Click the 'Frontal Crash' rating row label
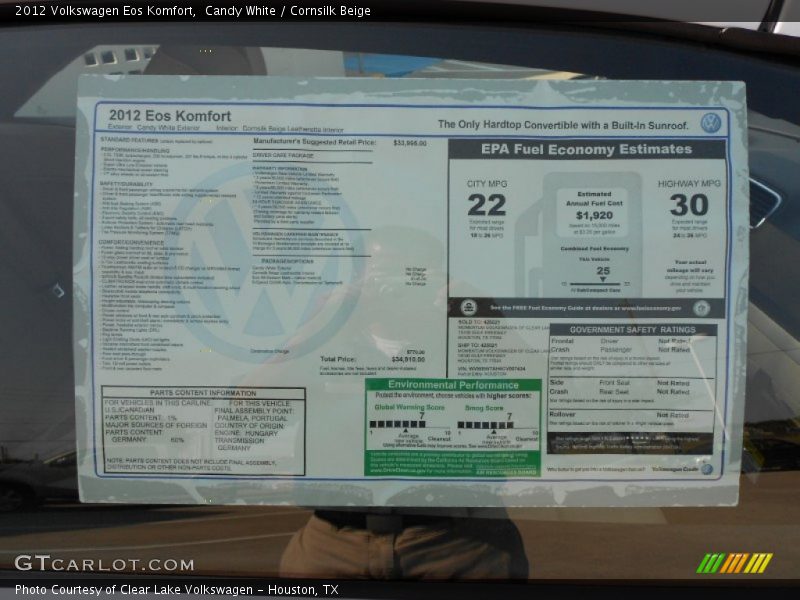The image size is (800, 600). tap(561, 345)
